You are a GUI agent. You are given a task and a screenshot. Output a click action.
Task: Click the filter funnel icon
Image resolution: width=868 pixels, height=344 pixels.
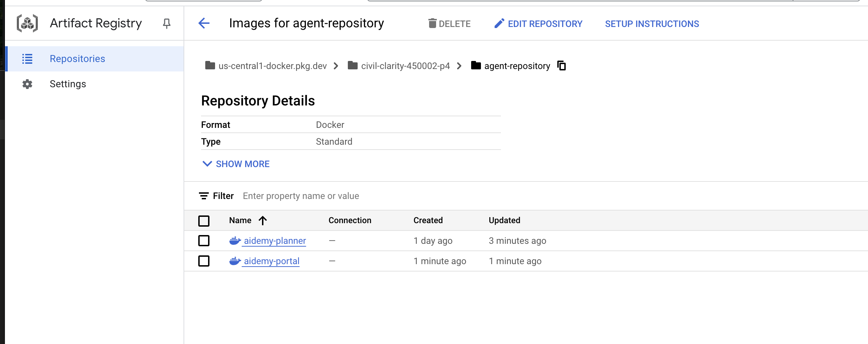204,195
